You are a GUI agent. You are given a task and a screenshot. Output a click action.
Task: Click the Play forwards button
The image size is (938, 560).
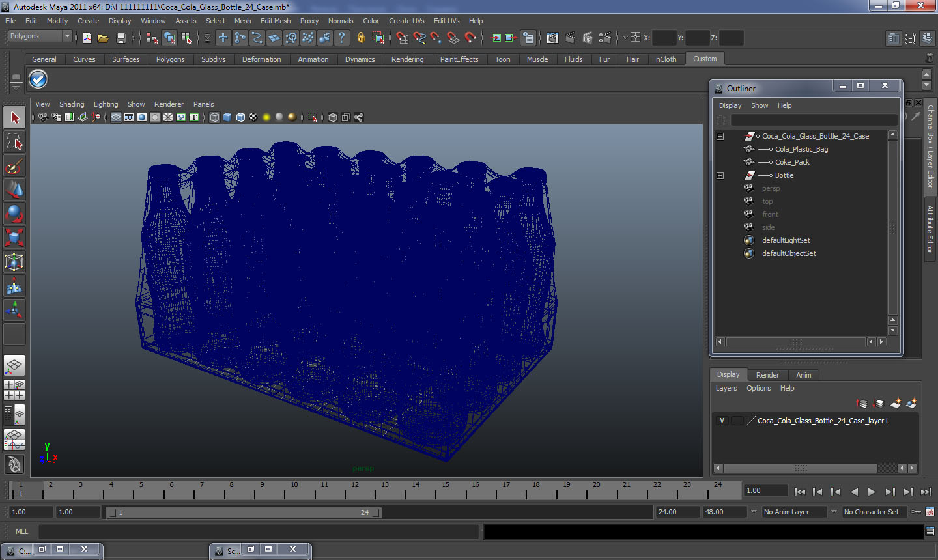pos(872,492)
